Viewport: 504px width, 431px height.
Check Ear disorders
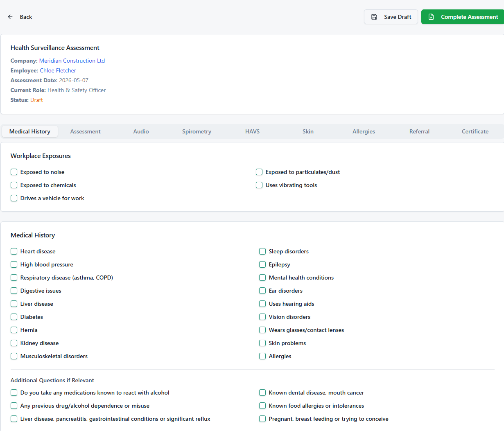pyautogui.click(x=262, y=291)
